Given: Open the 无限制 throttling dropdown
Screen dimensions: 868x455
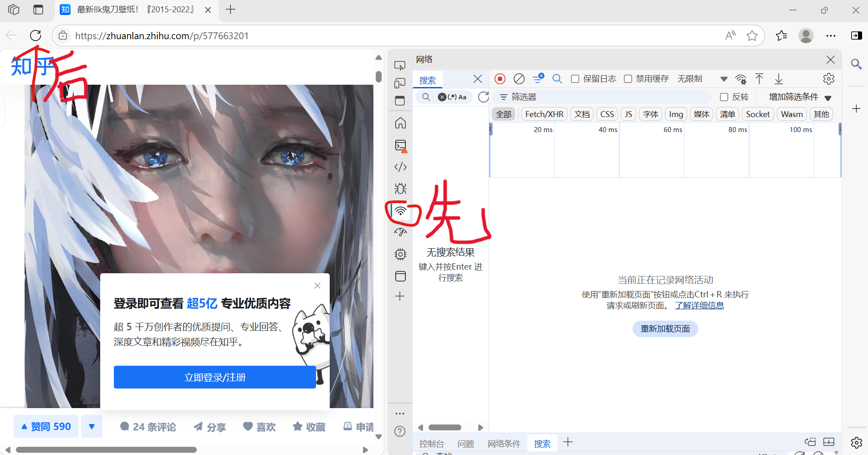Looking at the screenshot, I should 702,79.
